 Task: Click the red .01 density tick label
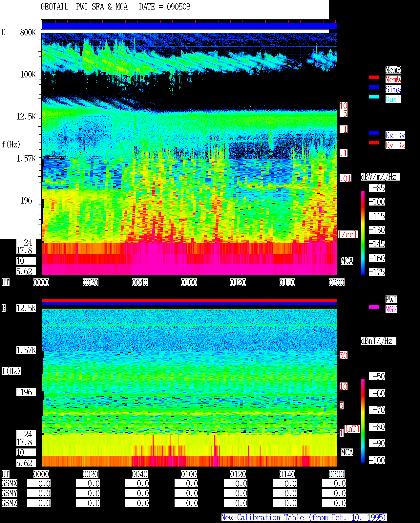[x=346, y=179]
